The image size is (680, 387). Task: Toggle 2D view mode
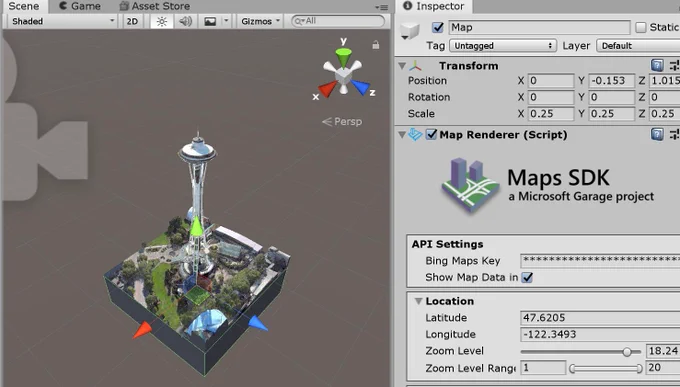click(x=132, y=21)
